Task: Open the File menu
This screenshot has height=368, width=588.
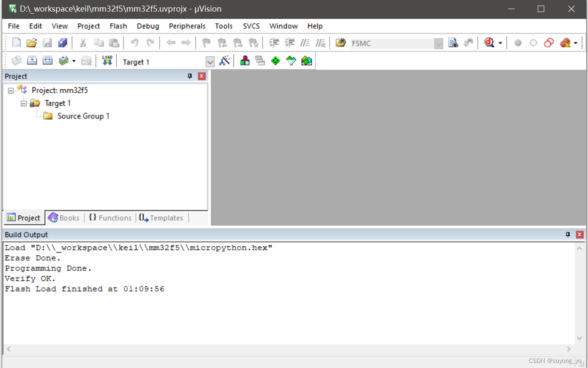Action: (x=14, y=26)
